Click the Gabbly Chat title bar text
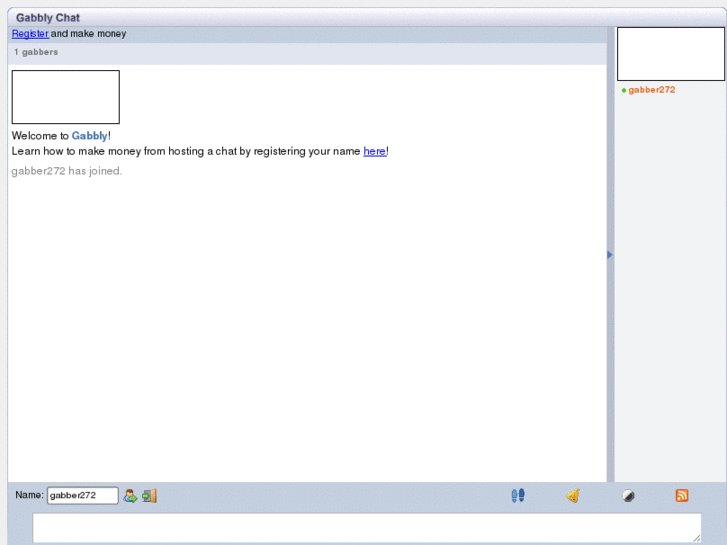 (x=48, y=18)
